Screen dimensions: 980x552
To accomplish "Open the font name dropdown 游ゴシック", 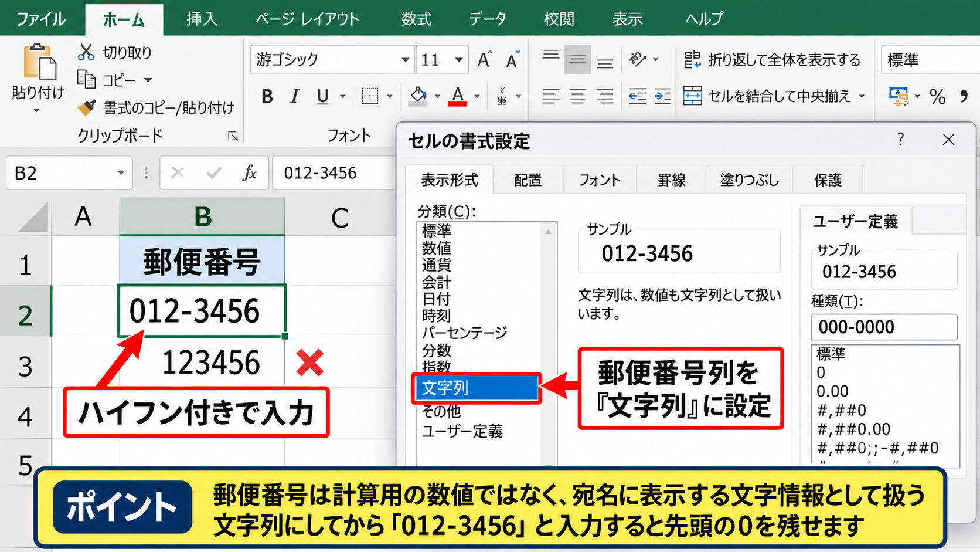I will click(x=405, y=60).
